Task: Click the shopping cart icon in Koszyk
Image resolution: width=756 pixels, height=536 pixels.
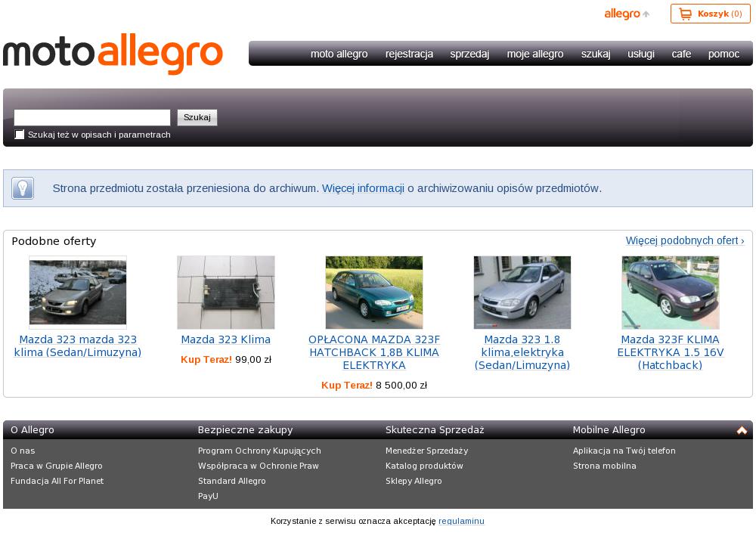Action: tap(685, 14)
